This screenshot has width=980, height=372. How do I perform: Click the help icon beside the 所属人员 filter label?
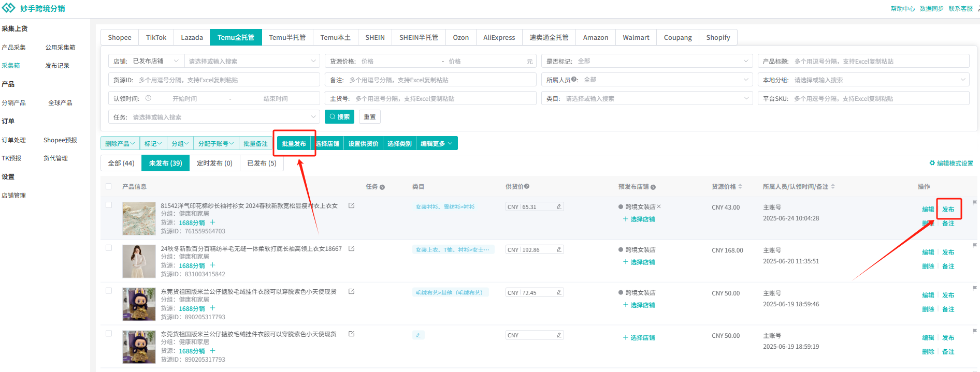(574, 80)
